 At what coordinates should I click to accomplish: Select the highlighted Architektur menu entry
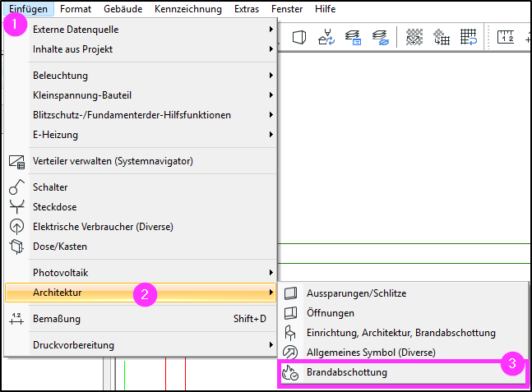141,293
